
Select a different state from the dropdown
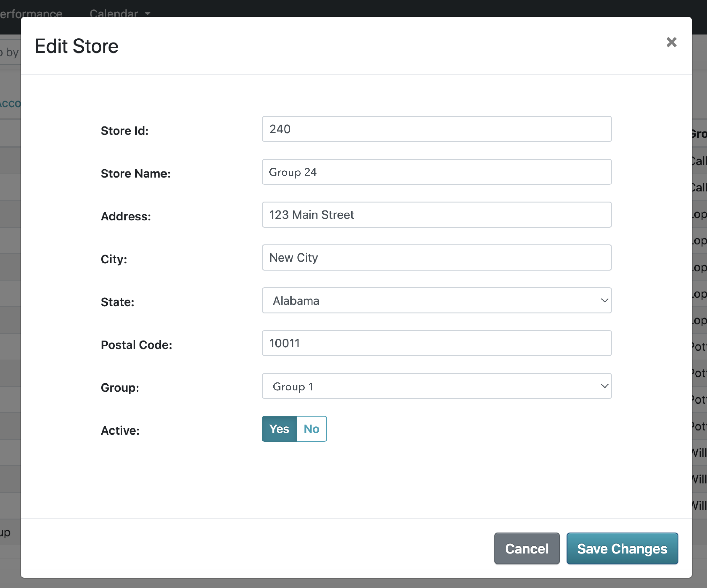[x=436, y=300]
